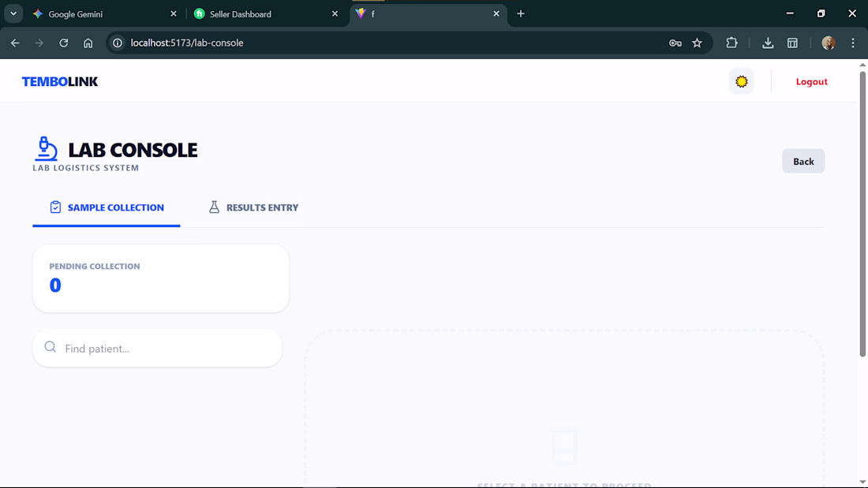Open the Chrome profile avatar
The image size is (868, 488).
pos(828,43)
